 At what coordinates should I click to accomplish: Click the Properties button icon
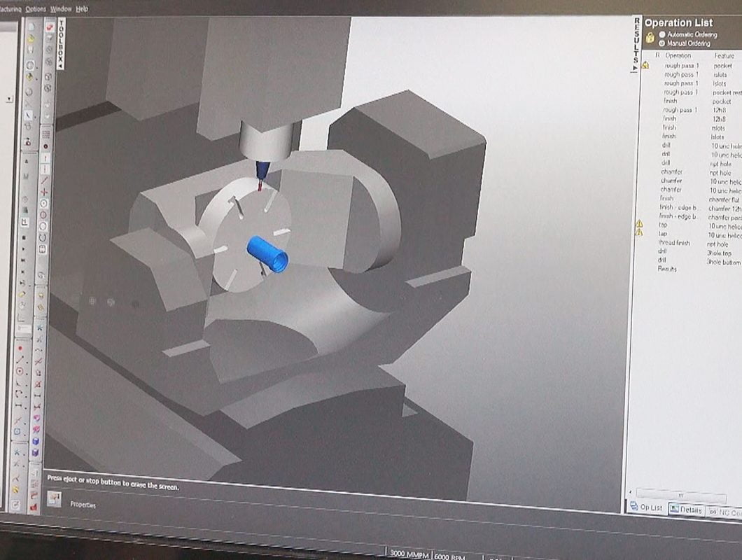click(x=54, y=500)
